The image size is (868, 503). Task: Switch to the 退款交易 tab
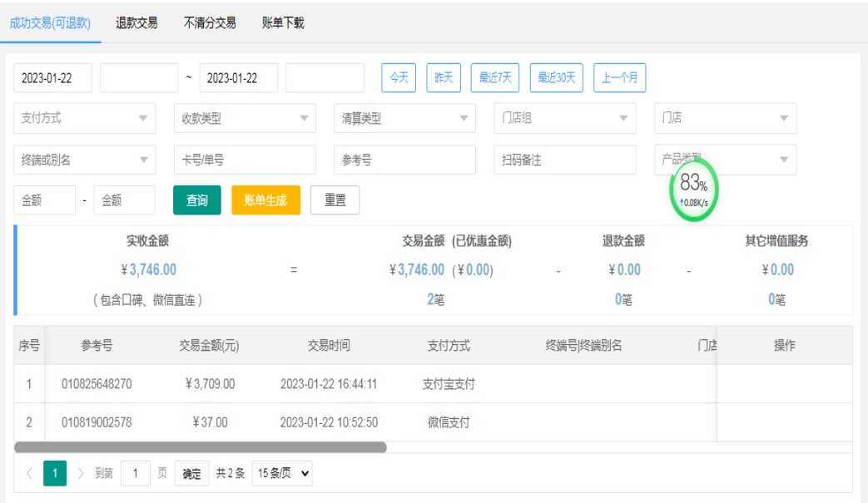(x=136, y=23)
